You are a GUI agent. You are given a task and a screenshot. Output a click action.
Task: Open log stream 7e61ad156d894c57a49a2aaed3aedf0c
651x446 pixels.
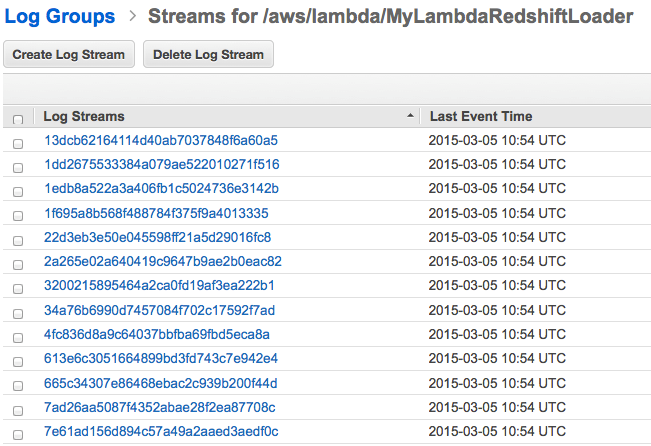point(161,431)
